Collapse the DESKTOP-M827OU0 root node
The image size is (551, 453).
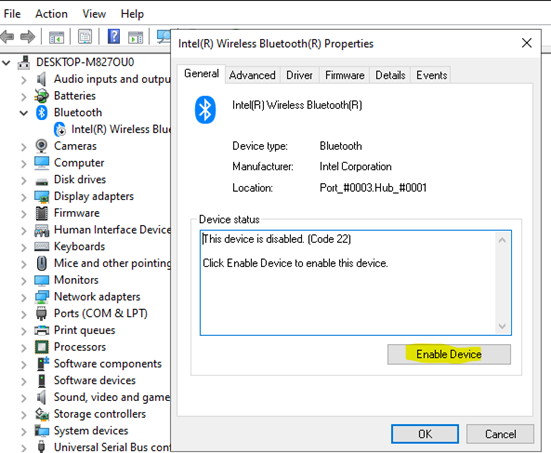6,63
